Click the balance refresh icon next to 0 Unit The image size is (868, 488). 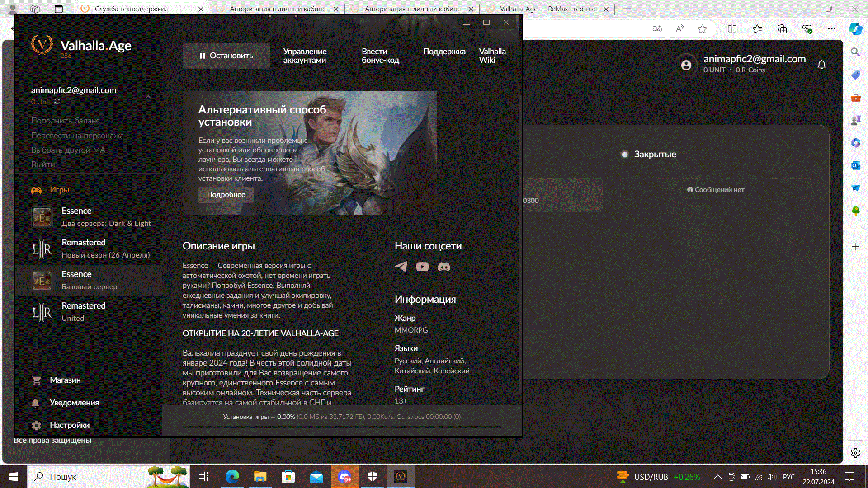click(57, 102)
